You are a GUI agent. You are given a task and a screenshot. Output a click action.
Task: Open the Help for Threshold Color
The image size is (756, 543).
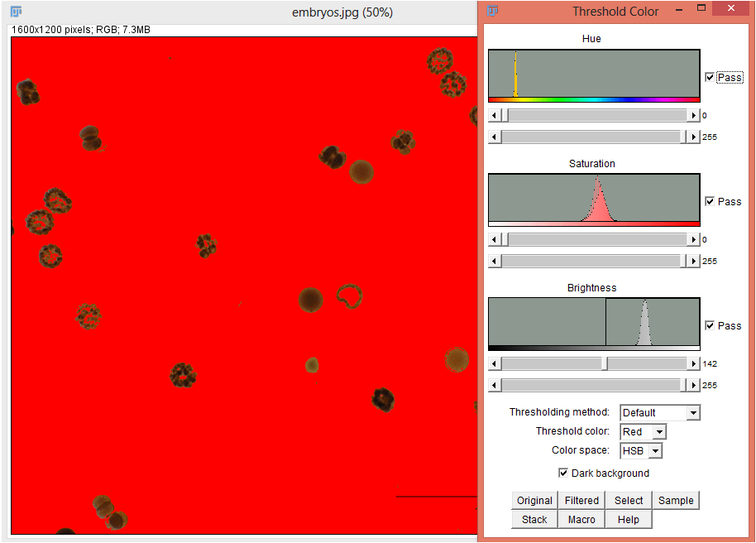pos(628,519)
